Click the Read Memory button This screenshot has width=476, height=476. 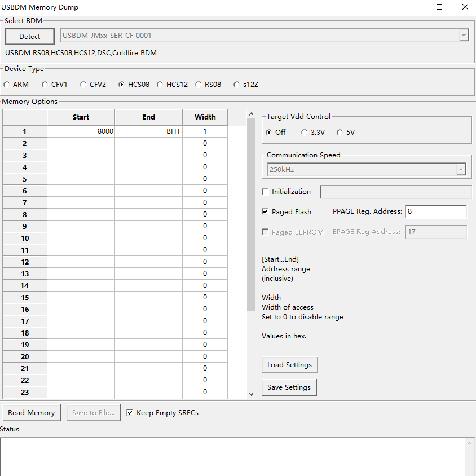pos(31,412)
